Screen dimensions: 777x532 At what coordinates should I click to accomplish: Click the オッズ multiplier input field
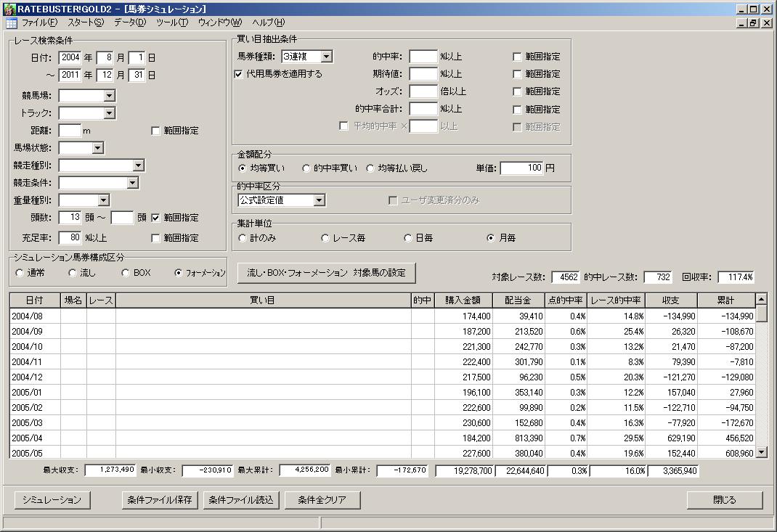(x=423, y=91)
